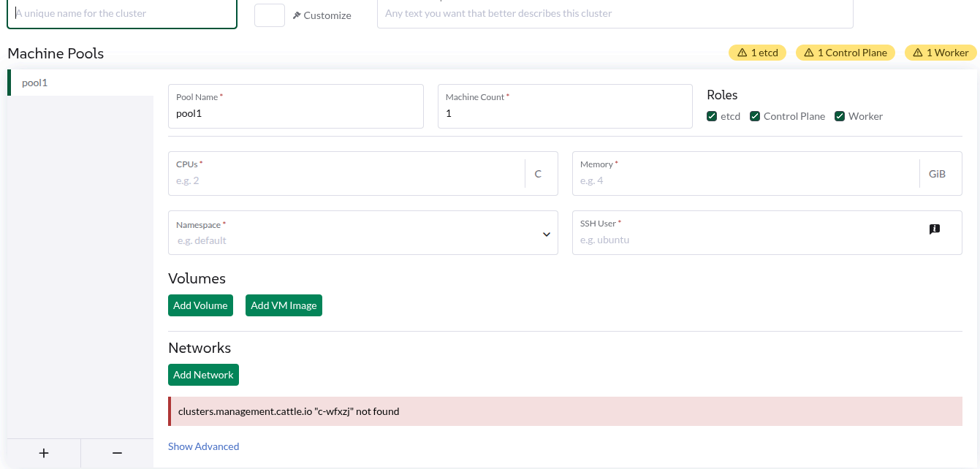Click the plus icon to add pool
This screenshot has height=469, width=980.
(x=44, y=454)
